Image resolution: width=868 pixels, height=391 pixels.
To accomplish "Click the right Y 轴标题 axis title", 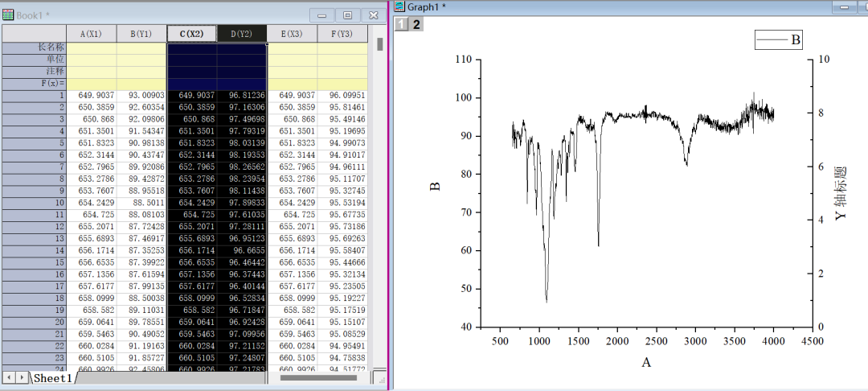I will pyautogui.click(x=841, y=193).
